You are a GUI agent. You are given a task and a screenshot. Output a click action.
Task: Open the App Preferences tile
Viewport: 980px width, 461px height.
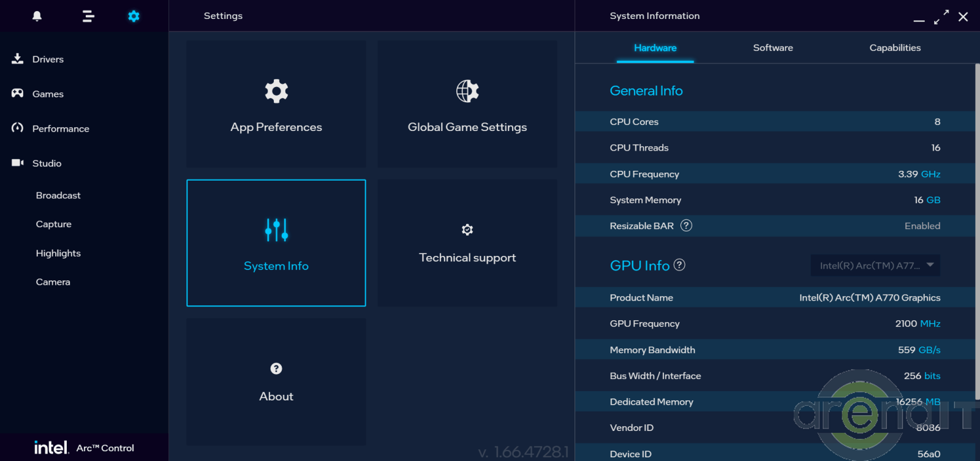(276, 104)
